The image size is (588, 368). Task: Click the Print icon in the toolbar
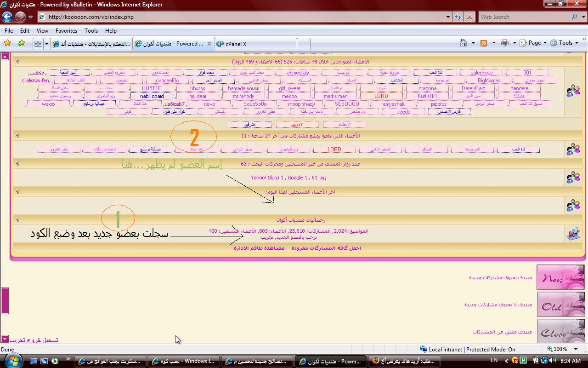(504, 43)
